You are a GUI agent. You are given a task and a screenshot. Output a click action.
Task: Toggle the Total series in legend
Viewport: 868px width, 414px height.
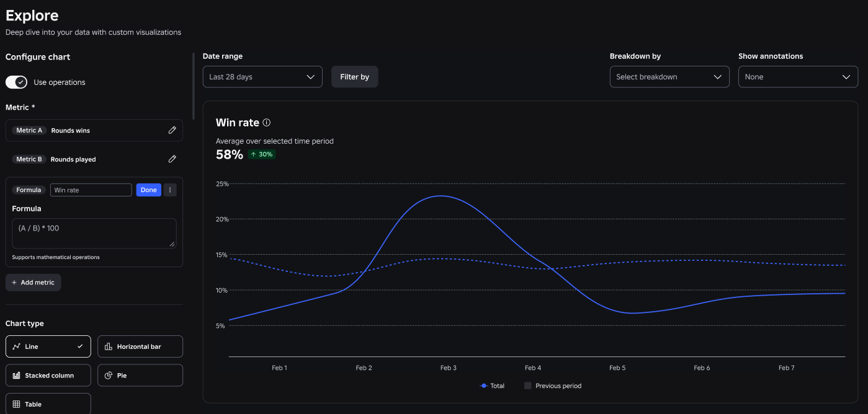(493, 386)
